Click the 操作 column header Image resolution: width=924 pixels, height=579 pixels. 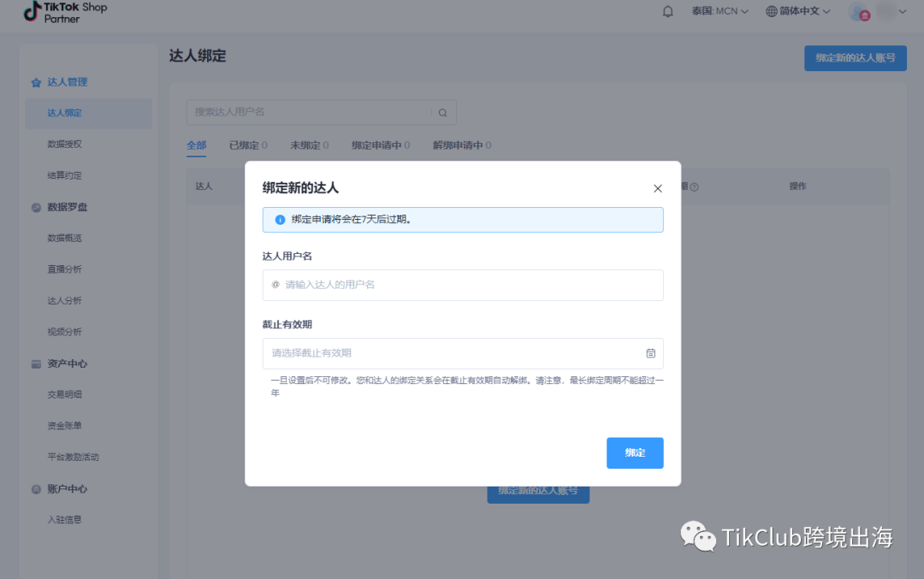[797, 186]
